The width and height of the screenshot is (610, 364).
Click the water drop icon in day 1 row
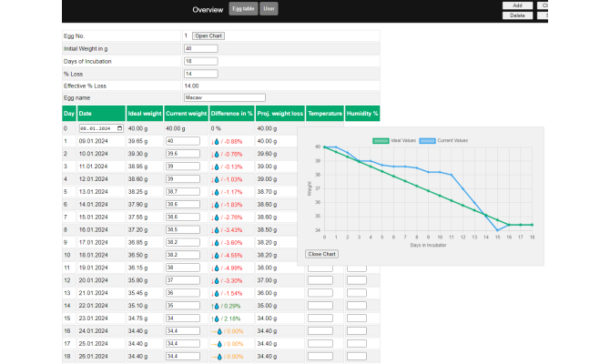(x=217, y=142)
